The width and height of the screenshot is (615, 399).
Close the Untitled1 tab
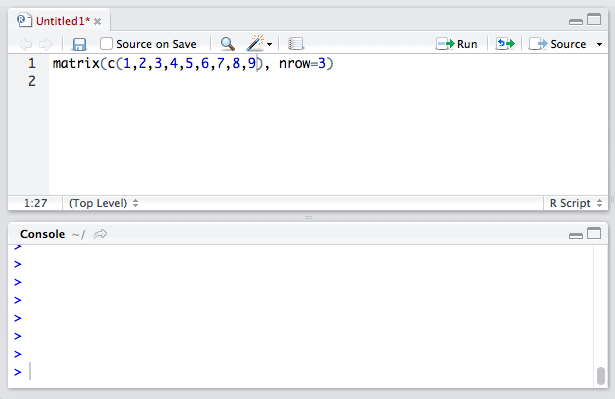[98, 22]
